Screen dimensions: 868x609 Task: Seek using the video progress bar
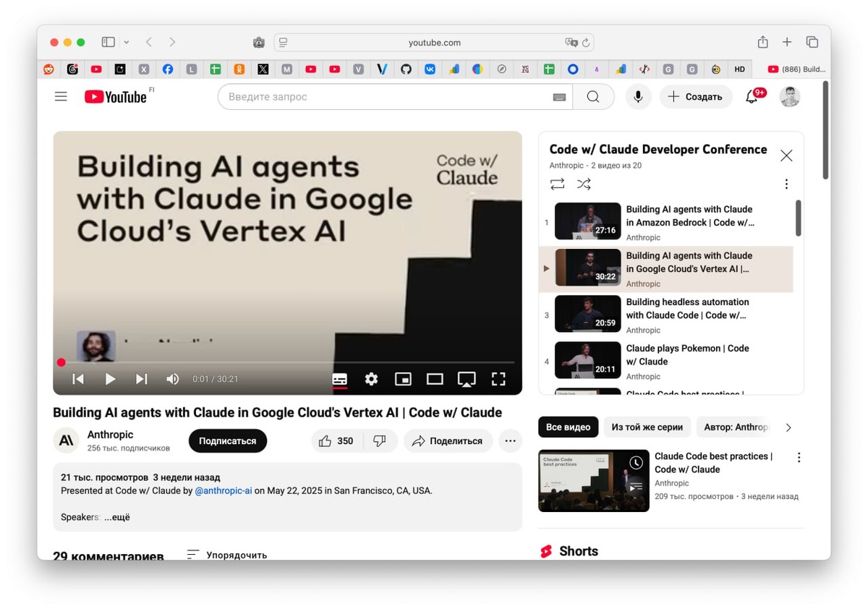tap(288, 362)
